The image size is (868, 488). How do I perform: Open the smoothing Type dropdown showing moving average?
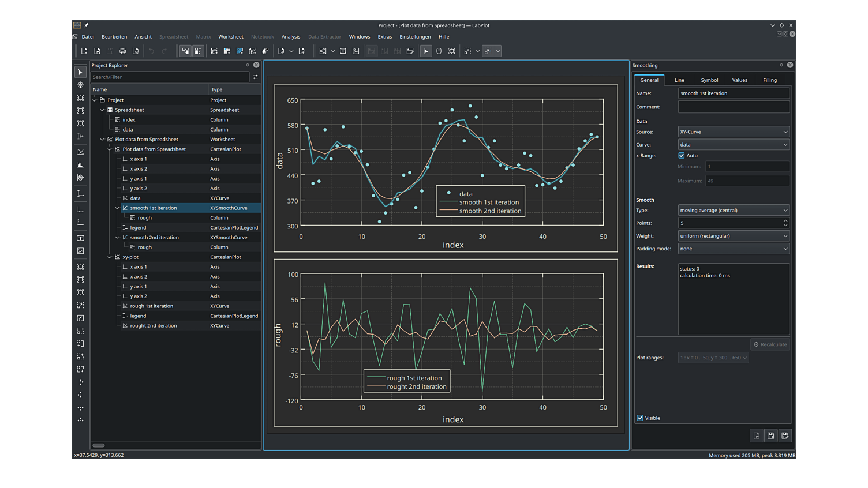pyautogui.click(x=733, y=210)
